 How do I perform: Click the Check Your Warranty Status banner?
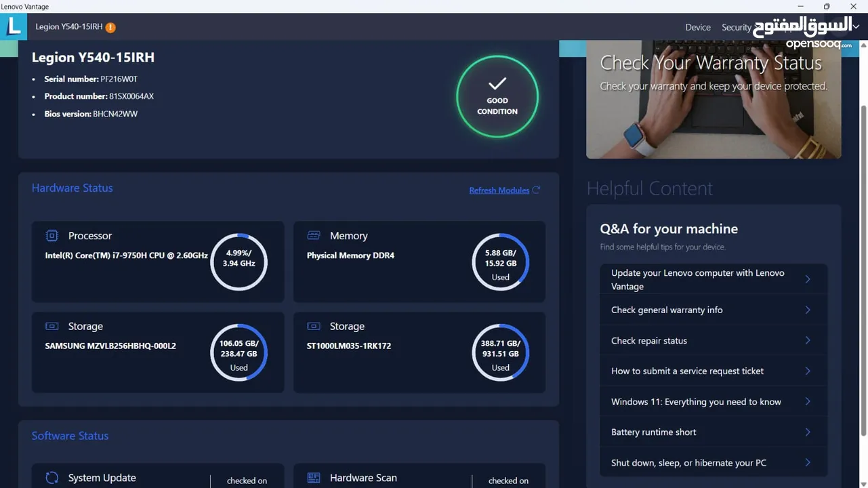coord(714,99)
